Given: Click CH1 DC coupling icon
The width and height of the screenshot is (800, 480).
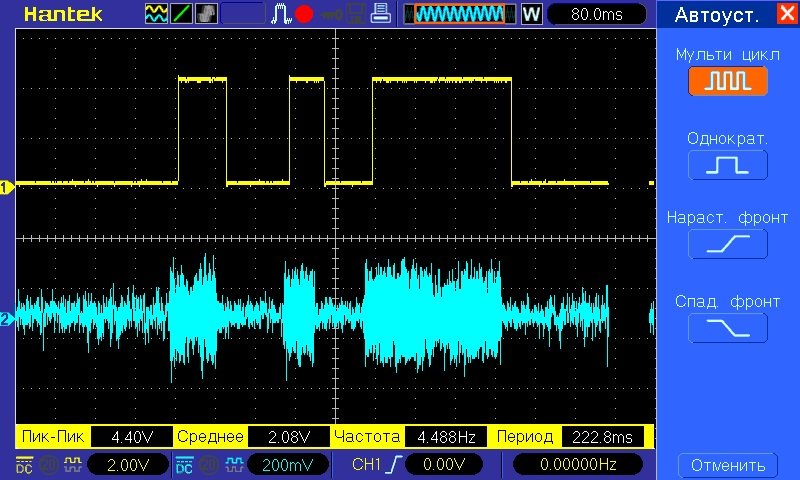Looking at the screenshot, I should point(24,464).
